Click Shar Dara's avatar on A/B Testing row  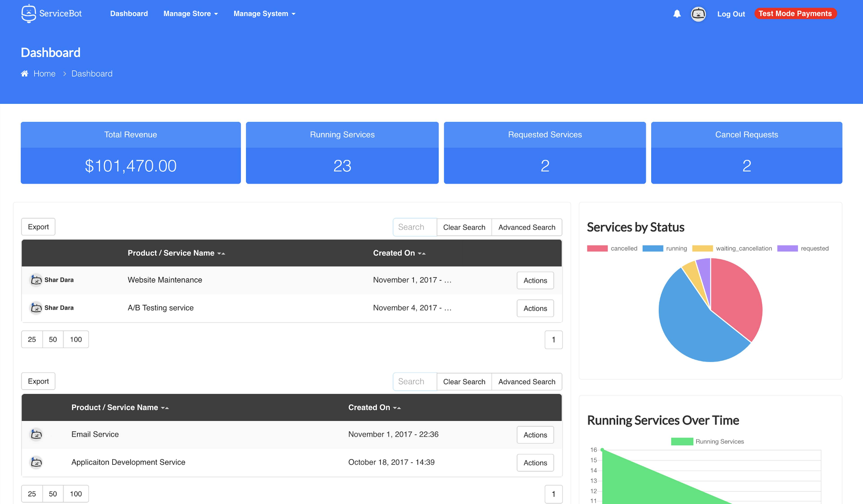[x=36, y=308]
